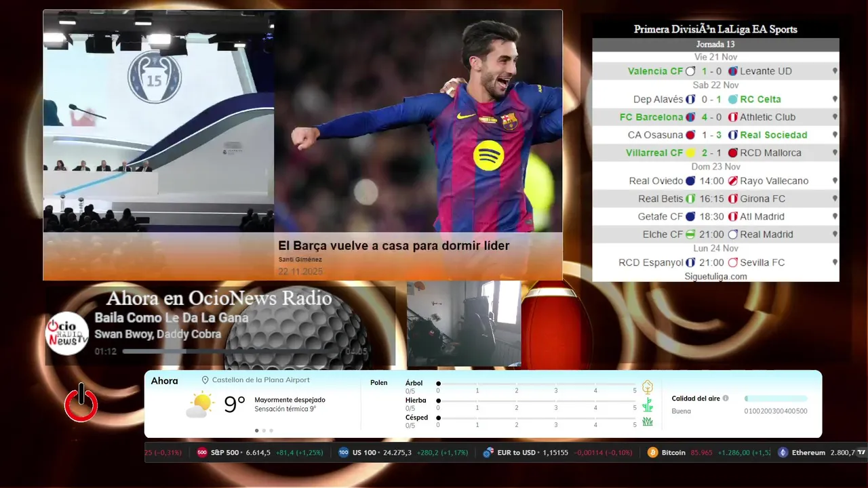Viewport: 868px width, 488px height.
Task: Click the EUR to USD flag icon
Action: 488,453
